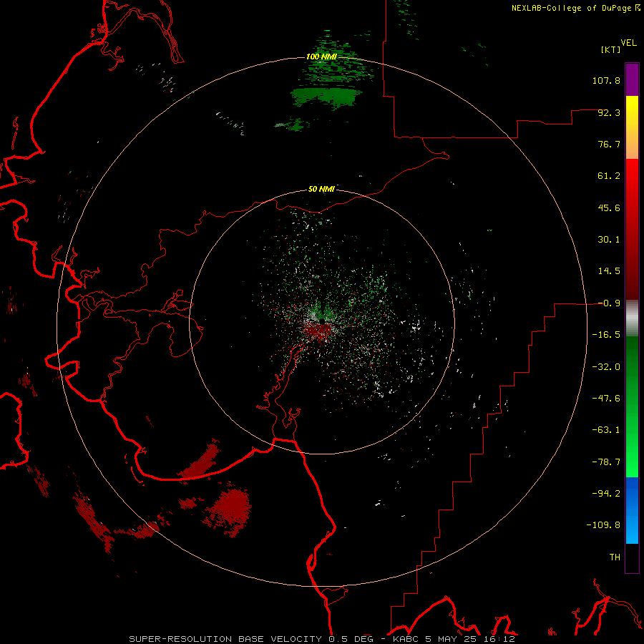The width and height of the screenshot is (644, 644).
Task: Click the 92.3 velocity scale value
Action: coord(609,112)
